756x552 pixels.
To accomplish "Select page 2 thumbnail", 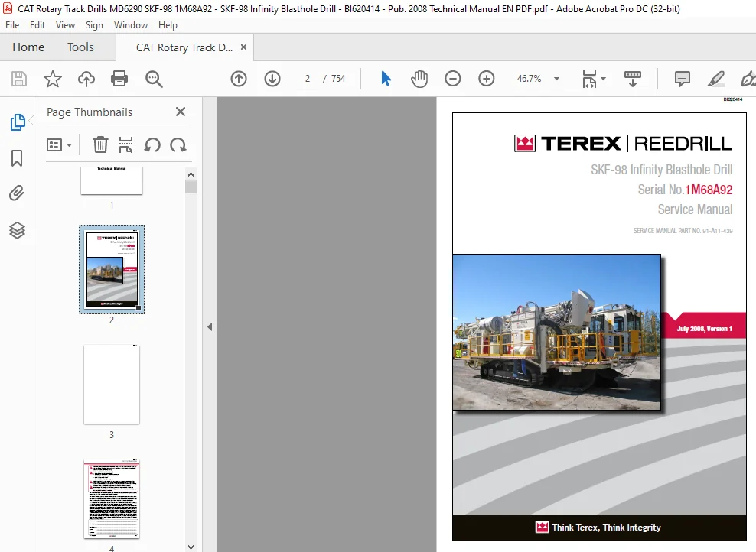I will pyautogui.click(x=112, y=269).
